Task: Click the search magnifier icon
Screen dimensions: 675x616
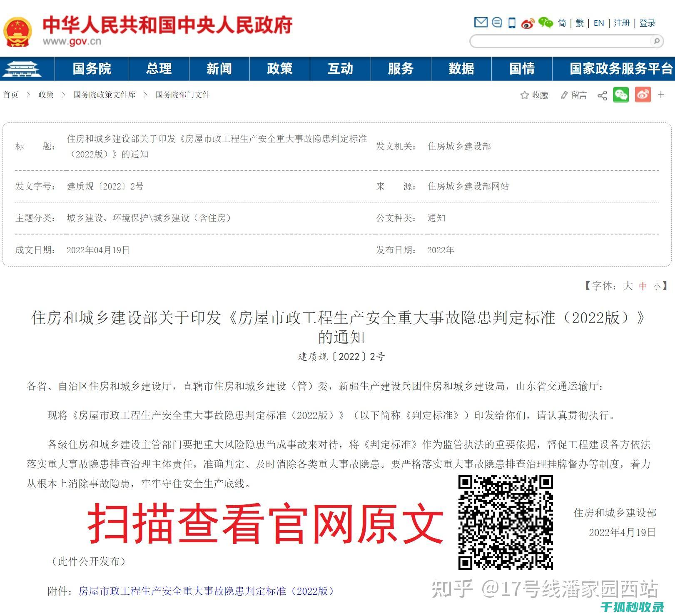Action: 656,41
